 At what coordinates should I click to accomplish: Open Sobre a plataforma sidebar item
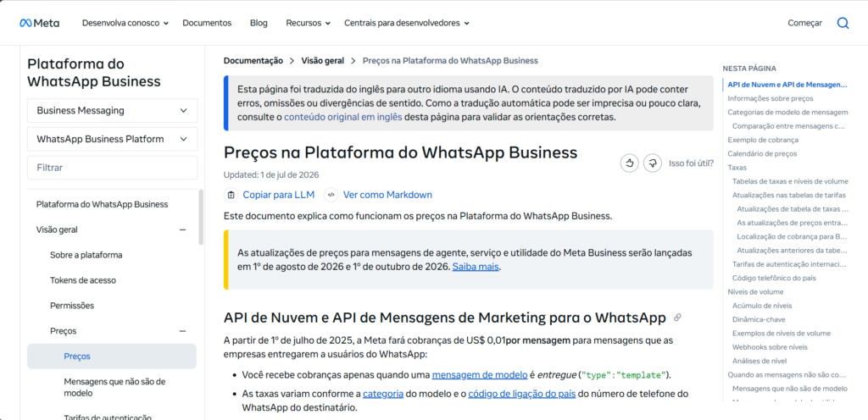pos(86,255)
